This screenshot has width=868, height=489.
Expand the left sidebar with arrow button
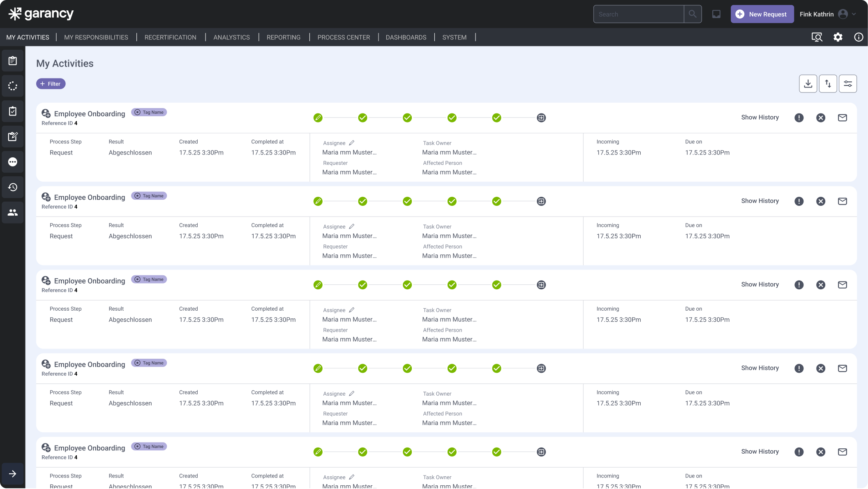click(13, 474)
